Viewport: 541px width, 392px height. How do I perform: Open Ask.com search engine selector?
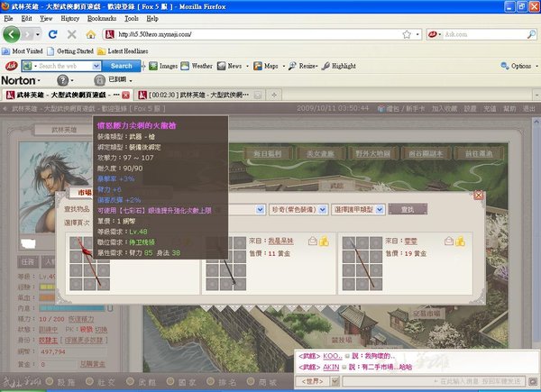click(435, 34)
